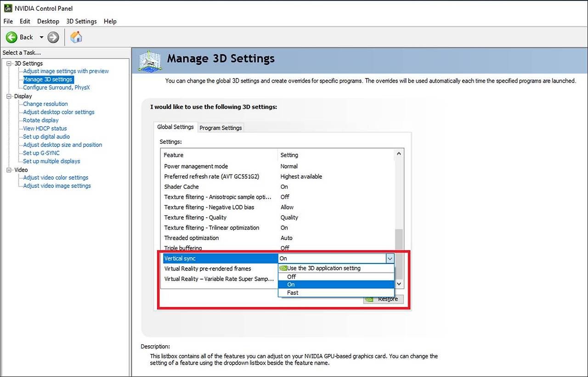Collapse the 3D Settings tree node

coord(9,63)
